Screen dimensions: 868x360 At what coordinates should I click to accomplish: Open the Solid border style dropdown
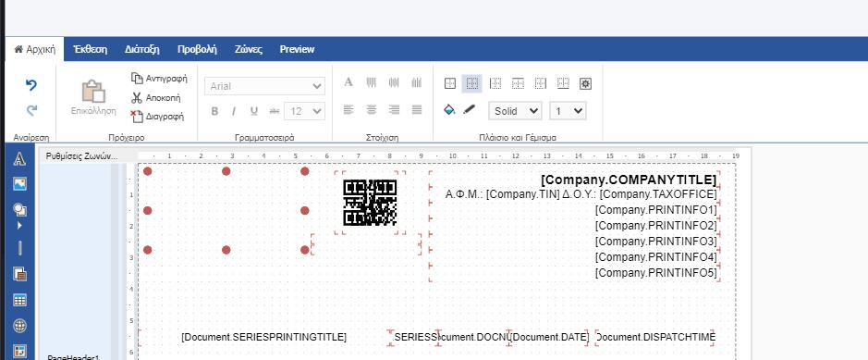click(x=515, y=111)
